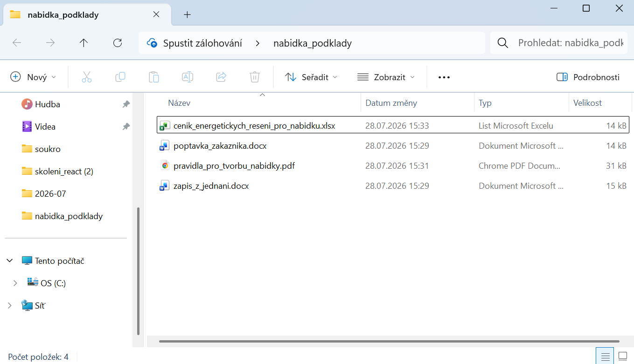Click Spustit zálohování in address bar
The width and height of the screenshot is (634, 364).
pos(202,43)
